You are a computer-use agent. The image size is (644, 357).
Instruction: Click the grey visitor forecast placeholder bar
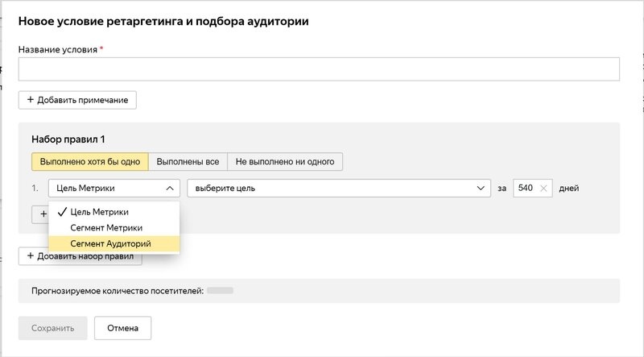[x=220, y=290]
